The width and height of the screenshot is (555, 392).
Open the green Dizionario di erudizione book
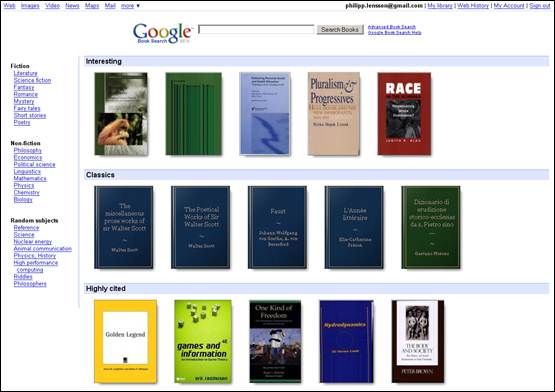tap(431, 227)
